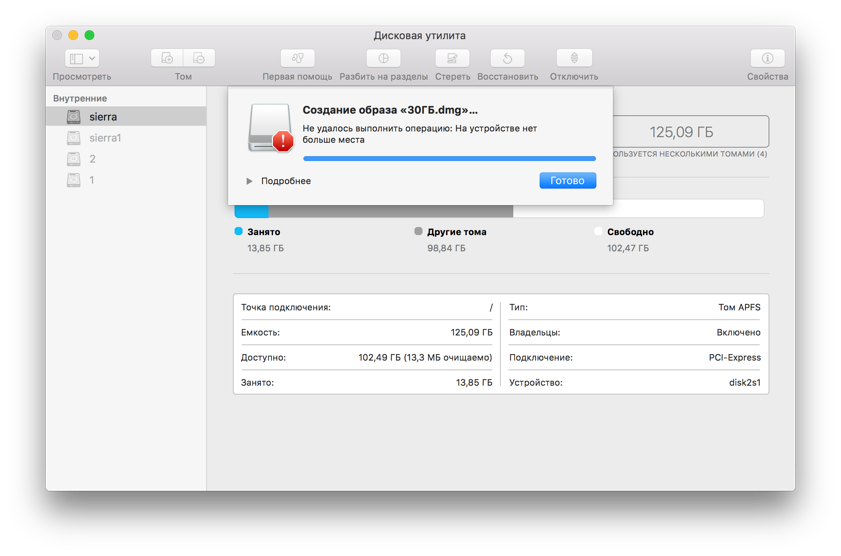Click the blue Занято legend dot
This screenshot has width=841, height=556.
click(x=239, y=231)
